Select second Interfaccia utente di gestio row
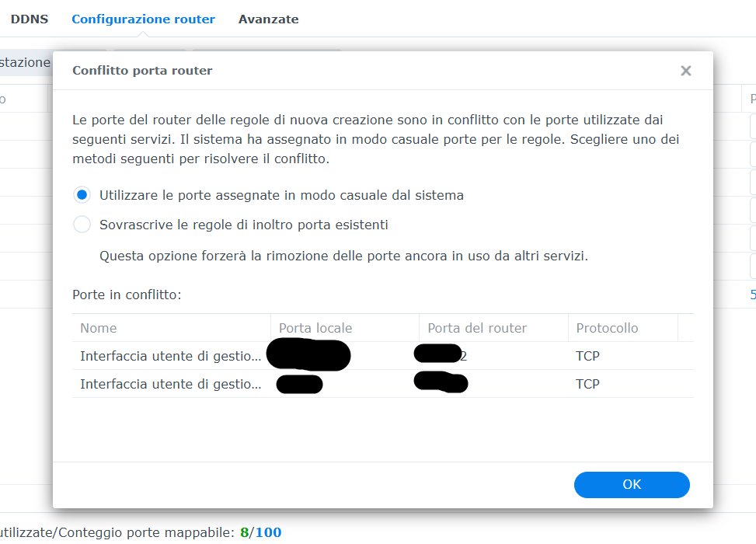The width and height of the screenshot is (756, 544). [383, 384]
